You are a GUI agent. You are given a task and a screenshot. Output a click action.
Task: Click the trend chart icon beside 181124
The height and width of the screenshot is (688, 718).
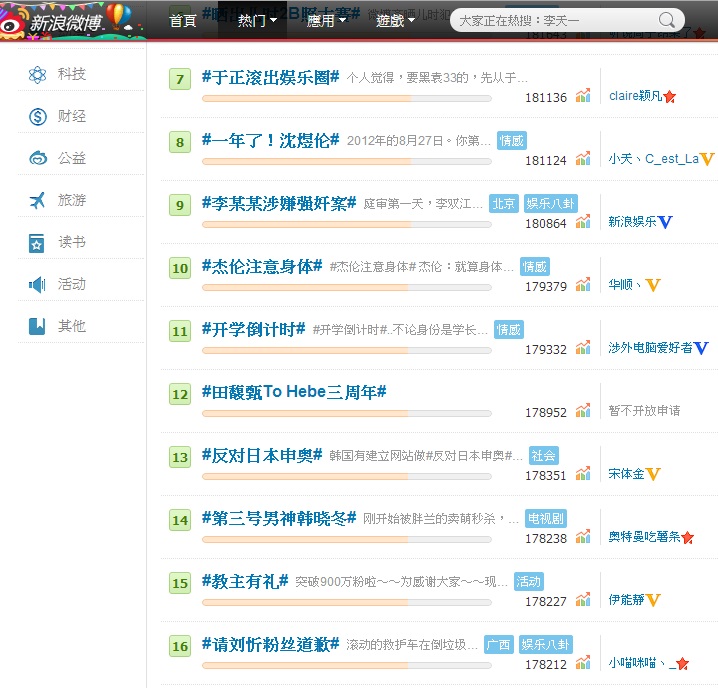tap(583, 158)
